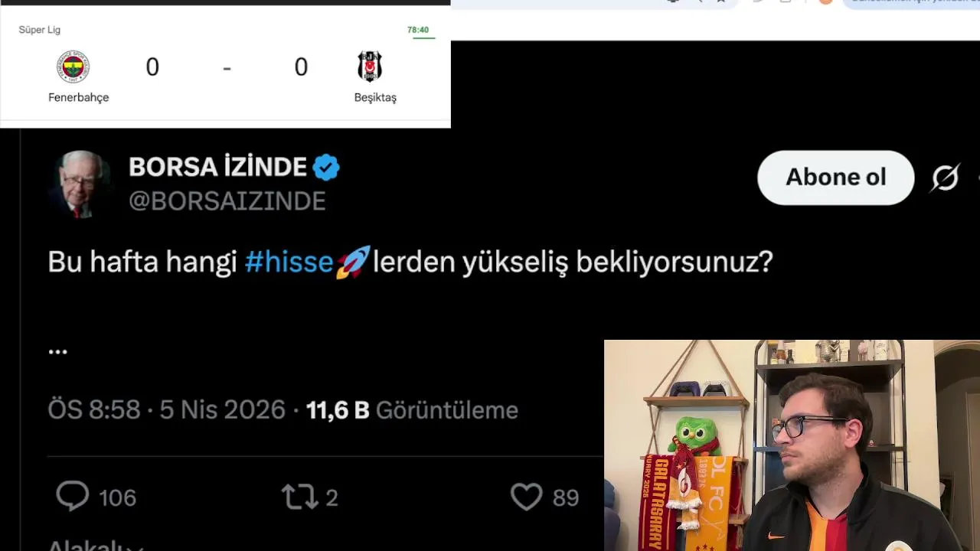Click the bookmark star in address bar
This screenshot has height=551, width=980.
pos(720,2)
